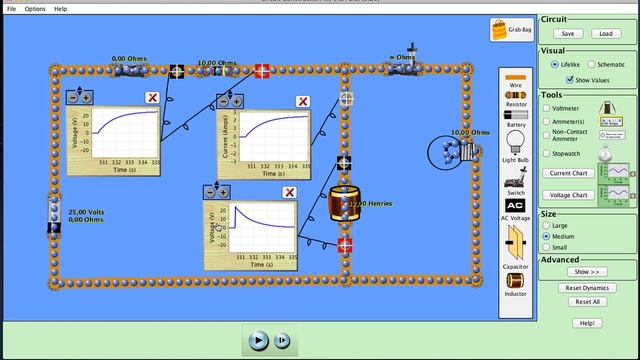Close the current (Amps) chart
Image resolution: width=640 pixels, height=360 pixels.
click(x=302, y=101)
